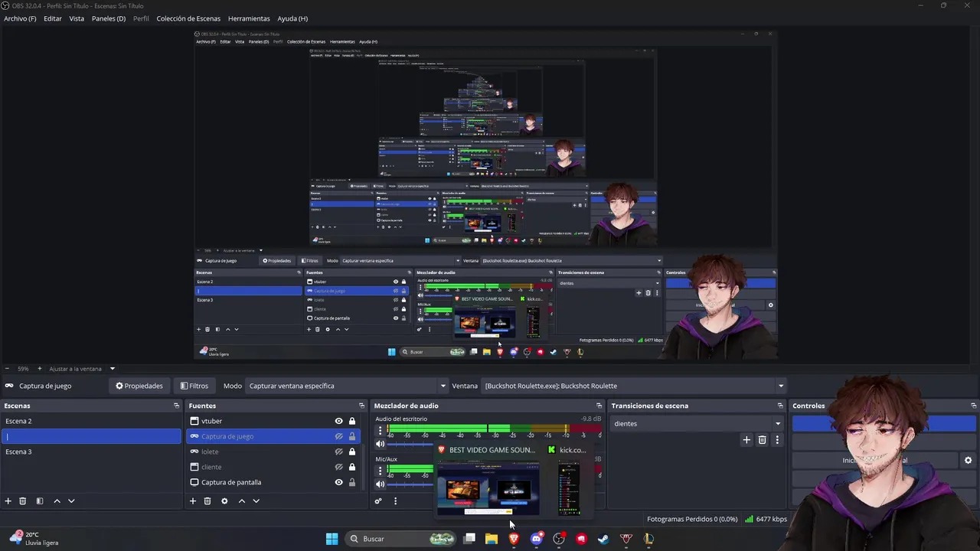Show the lolete source
Screen dimensions: 980x551
click(338, 452)
